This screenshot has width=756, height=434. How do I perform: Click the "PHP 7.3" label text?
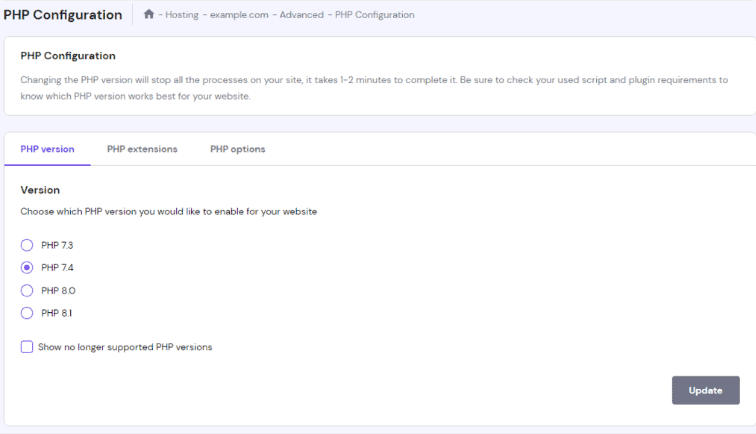(x=58, y=245)
